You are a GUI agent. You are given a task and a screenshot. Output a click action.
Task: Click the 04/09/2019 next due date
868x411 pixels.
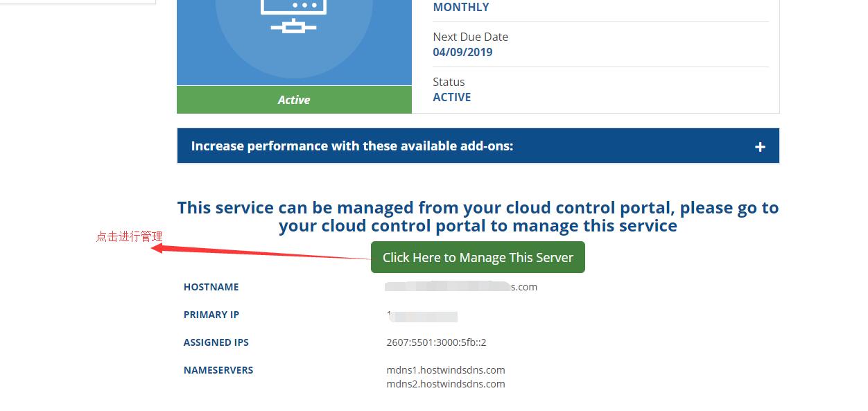point(462,53)
